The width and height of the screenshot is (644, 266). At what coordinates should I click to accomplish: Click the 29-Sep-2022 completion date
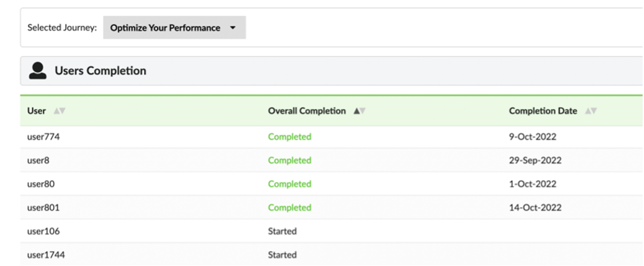535,161
